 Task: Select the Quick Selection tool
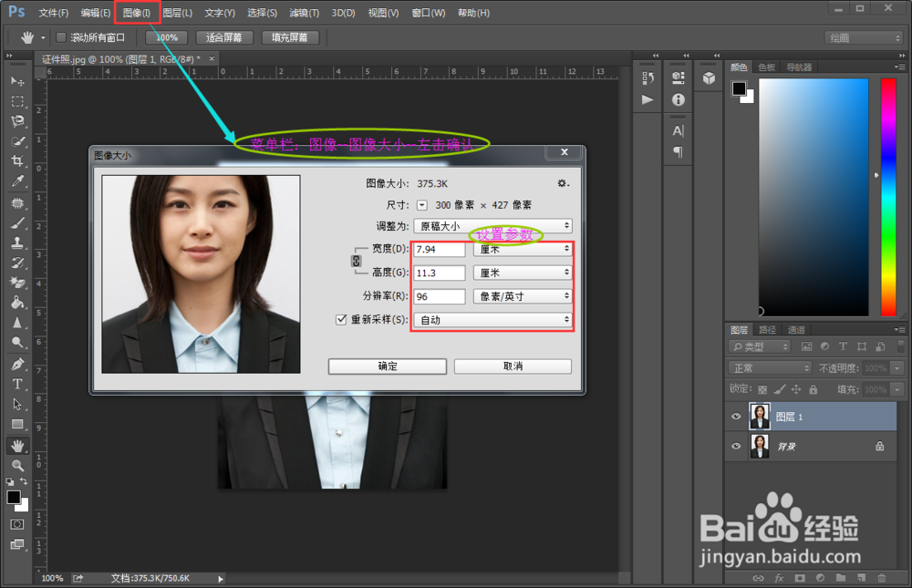[17, 141]
